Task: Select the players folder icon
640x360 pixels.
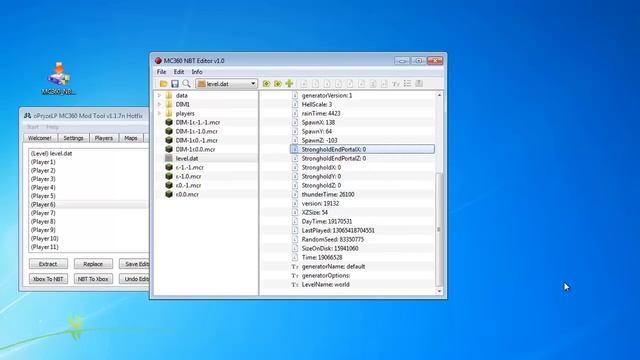Action: tap(169, 113)
